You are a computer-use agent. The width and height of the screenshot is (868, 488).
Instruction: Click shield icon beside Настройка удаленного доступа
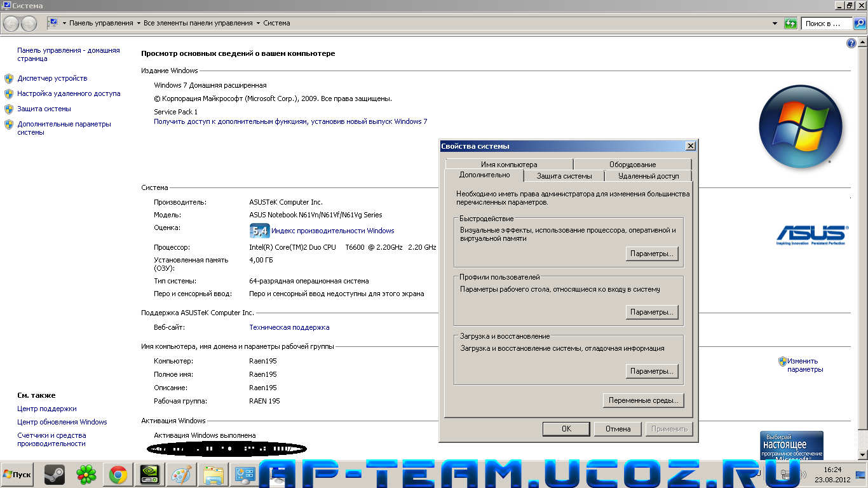[x=9, y=94]
